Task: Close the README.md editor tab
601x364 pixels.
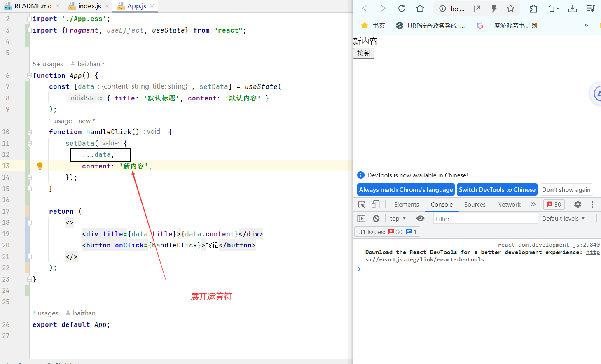Action: coord(58,6)
